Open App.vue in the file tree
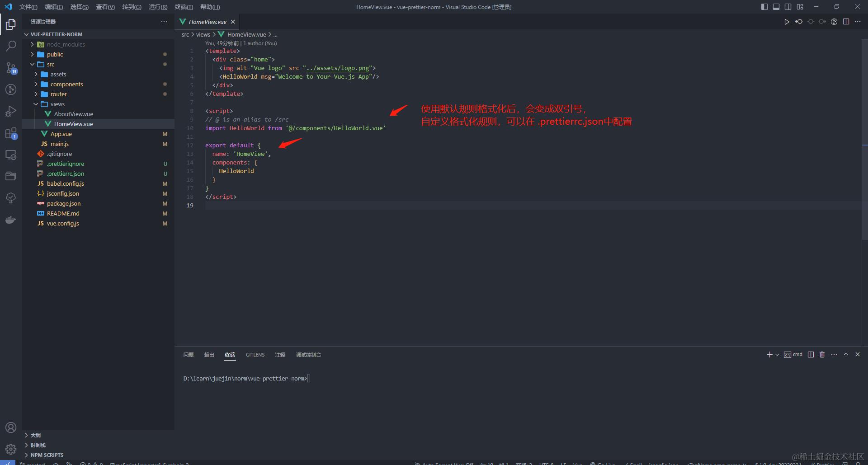 click(98, 134)
